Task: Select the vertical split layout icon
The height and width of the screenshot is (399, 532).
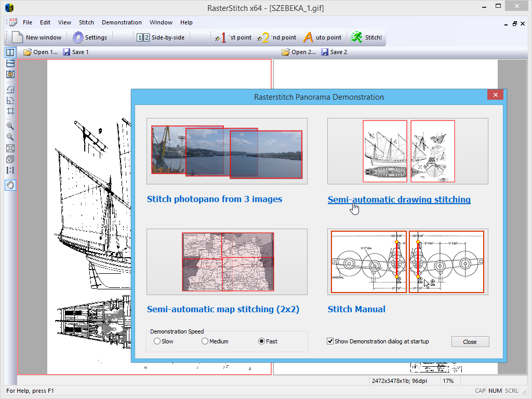Action: click(10, 52)
